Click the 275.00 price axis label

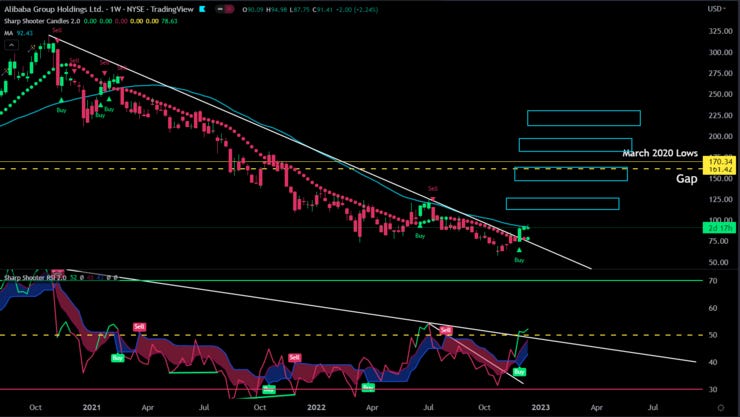[x=721, y=73]
